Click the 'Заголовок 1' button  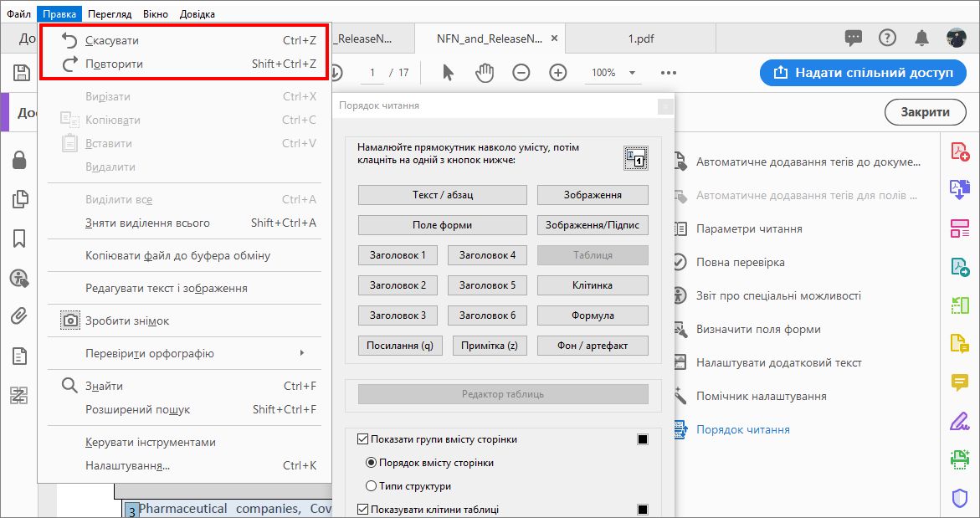[x=398, y=255]
